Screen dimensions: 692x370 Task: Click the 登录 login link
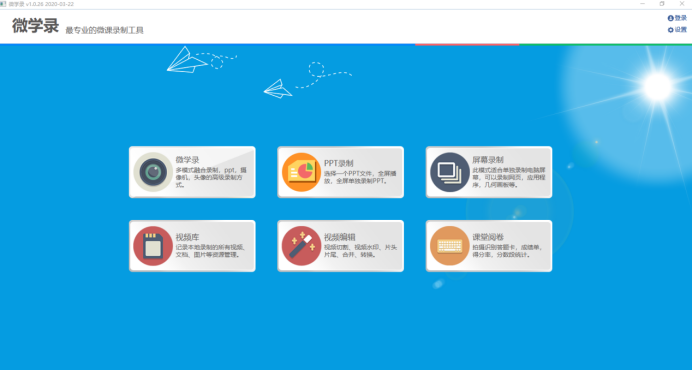pos(681,18)
